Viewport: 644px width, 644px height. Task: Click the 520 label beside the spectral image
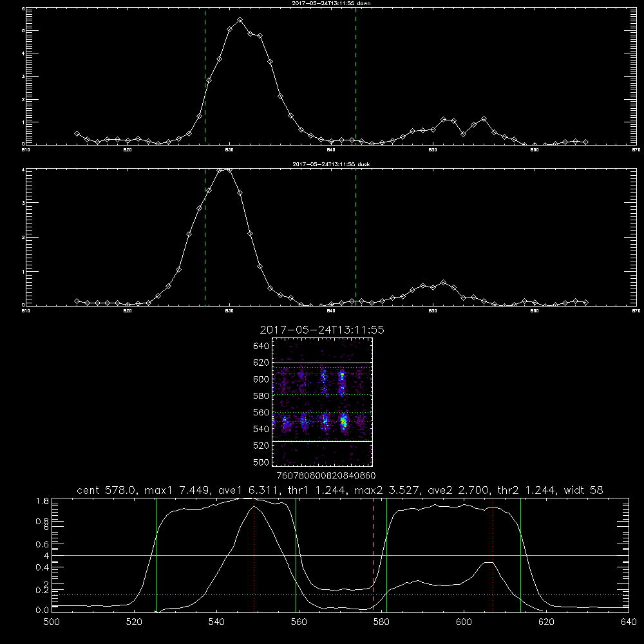pos(261,445)
